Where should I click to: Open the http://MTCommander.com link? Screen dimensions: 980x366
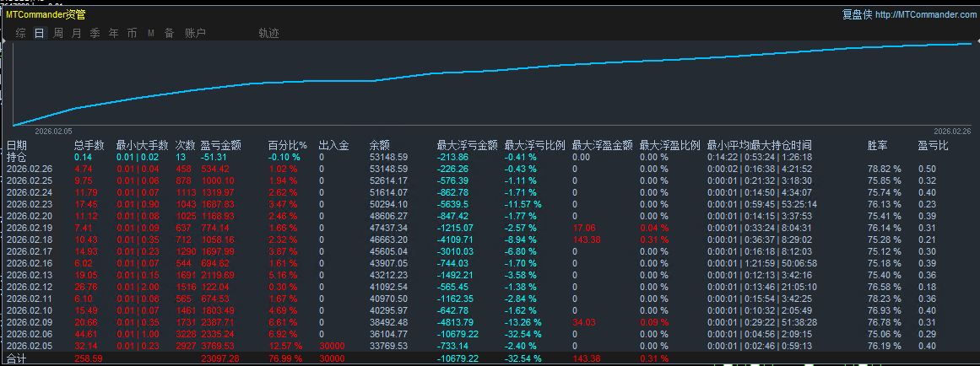pyautogui.click(x=925, y=14)
